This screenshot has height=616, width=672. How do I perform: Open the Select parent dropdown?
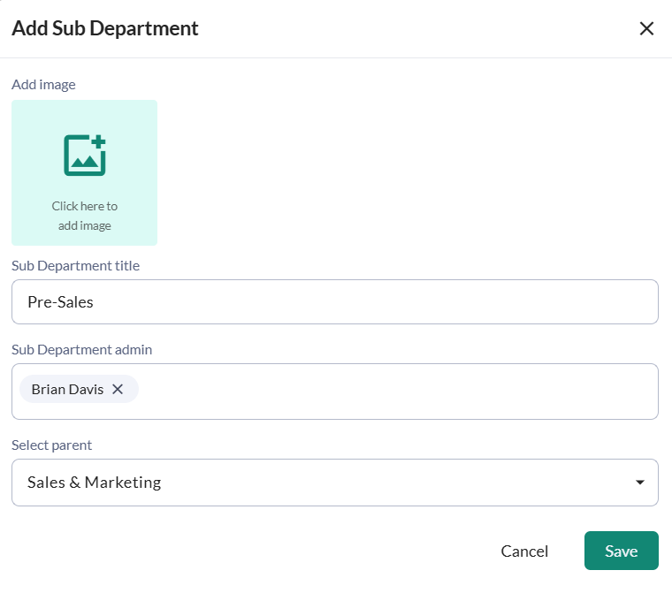[335, 483]
